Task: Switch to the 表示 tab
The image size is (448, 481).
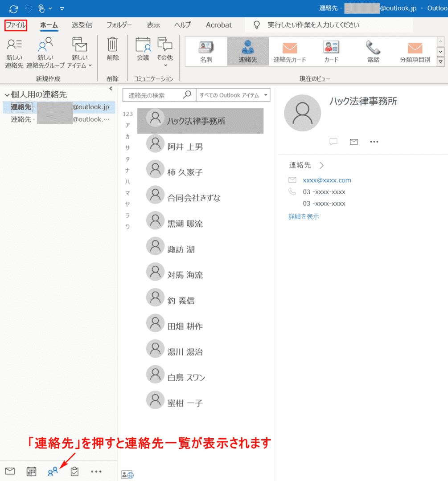Action: (153, 25)
